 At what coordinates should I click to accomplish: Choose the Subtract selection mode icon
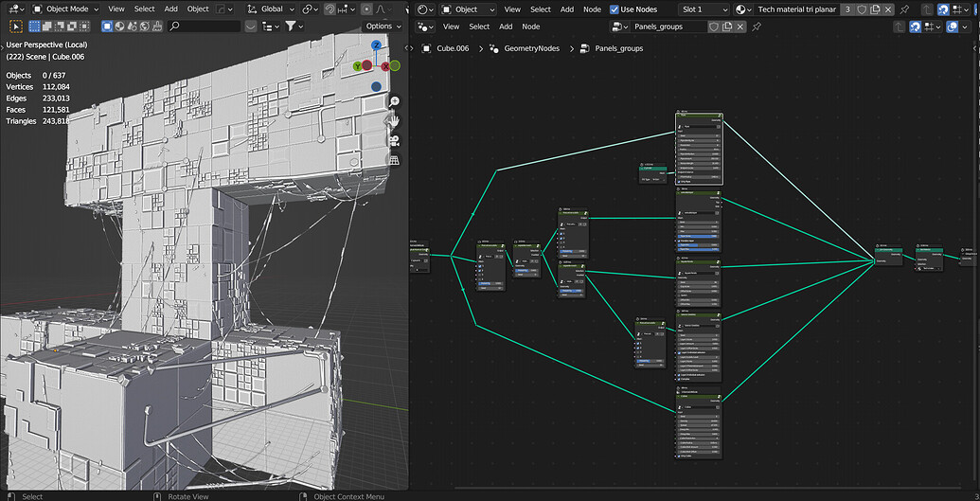[60, 27]
